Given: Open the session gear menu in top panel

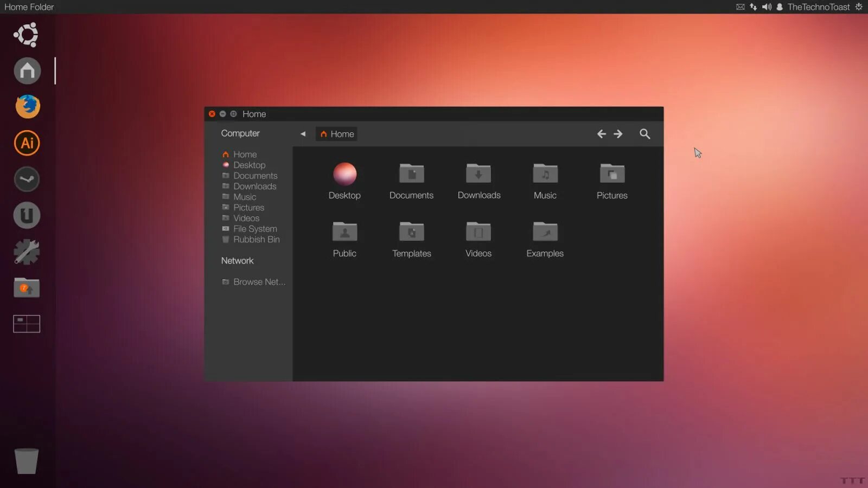Looking at the screenshot, I should (x=859, y=7).
